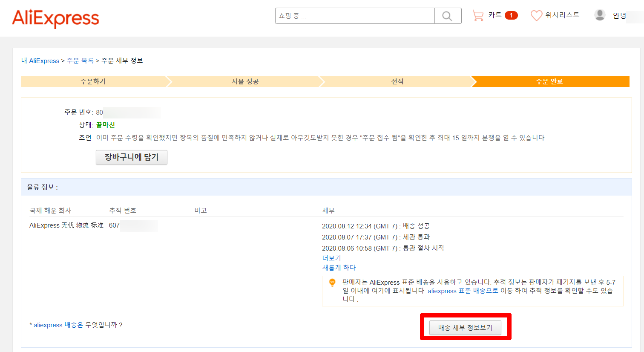The image size is (644, 352).
Task: Go to 주문 목록 breadcrumb
Action: tap(80, 61)
